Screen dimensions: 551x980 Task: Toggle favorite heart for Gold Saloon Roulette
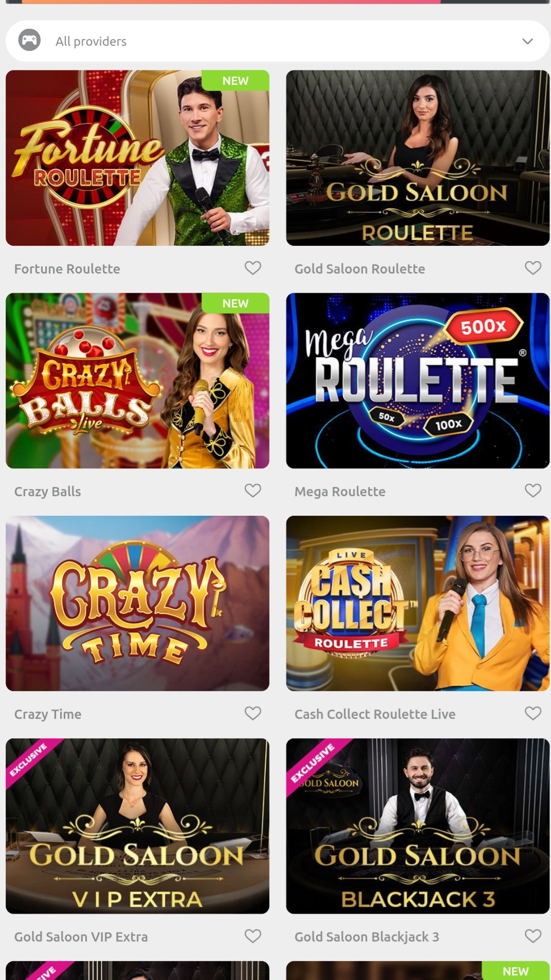point(533,268)
